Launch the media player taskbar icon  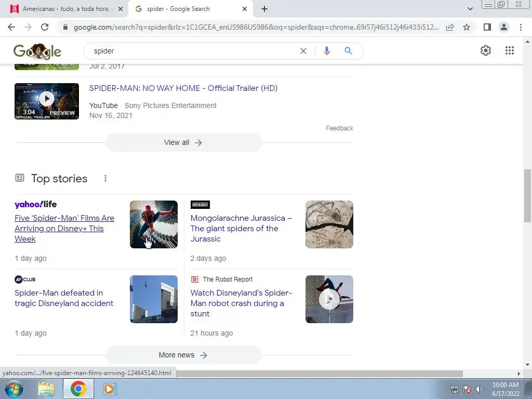click(x=110, y=389)
